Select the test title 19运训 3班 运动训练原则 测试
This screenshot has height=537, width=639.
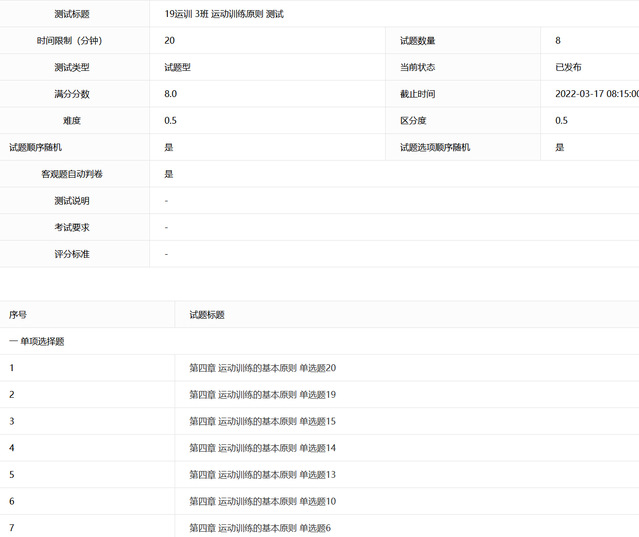coord(224,14)
